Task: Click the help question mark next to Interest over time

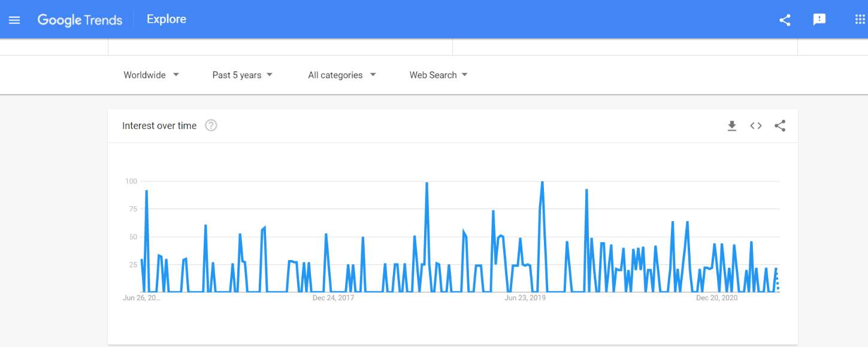Action: pyautogui.click(x=211, y=125)
